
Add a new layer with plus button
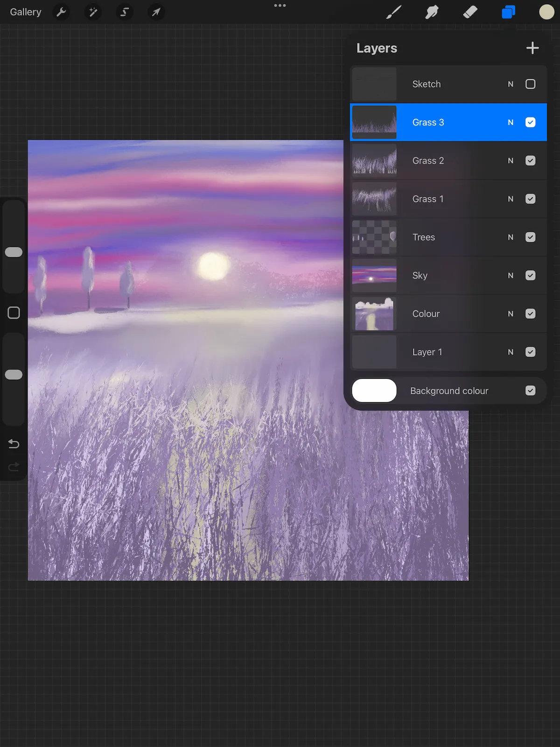(532, 48)
